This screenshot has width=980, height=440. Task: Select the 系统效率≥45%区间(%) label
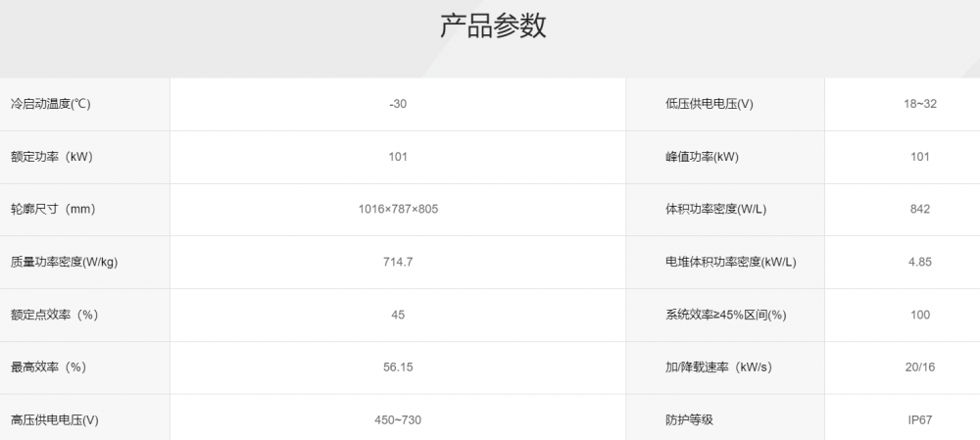[725, 315]
